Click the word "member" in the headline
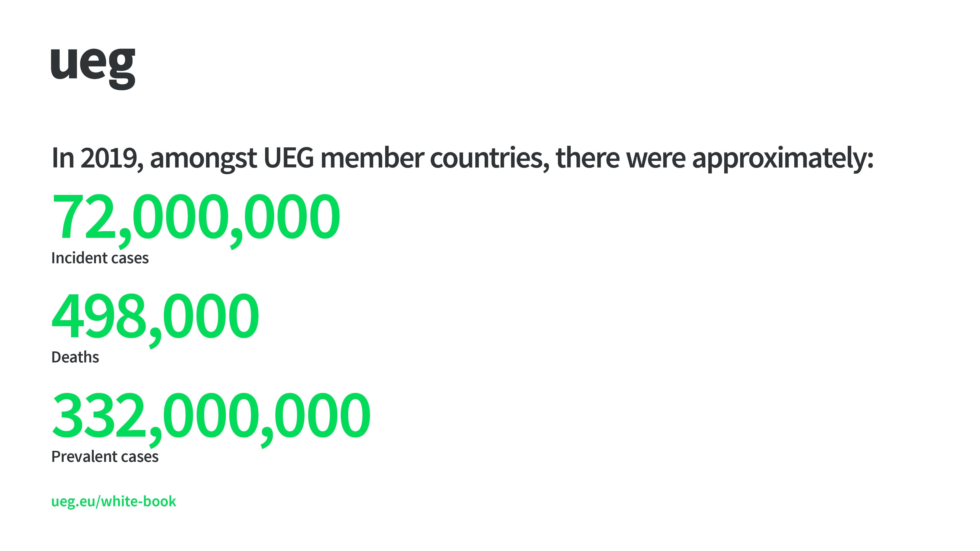 click(x=372, y=157)
